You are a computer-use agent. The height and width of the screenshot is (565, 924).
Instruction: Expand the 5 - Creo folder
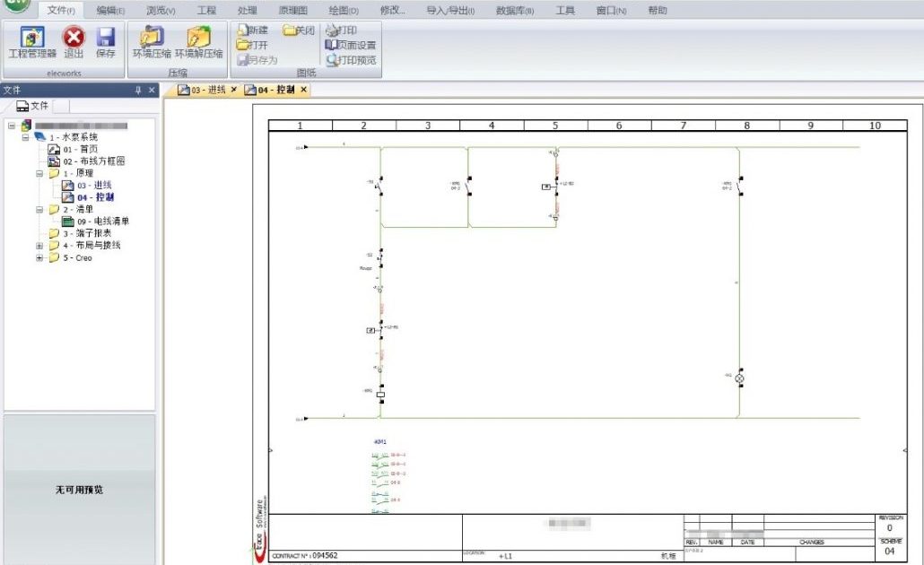coord(39,258)
